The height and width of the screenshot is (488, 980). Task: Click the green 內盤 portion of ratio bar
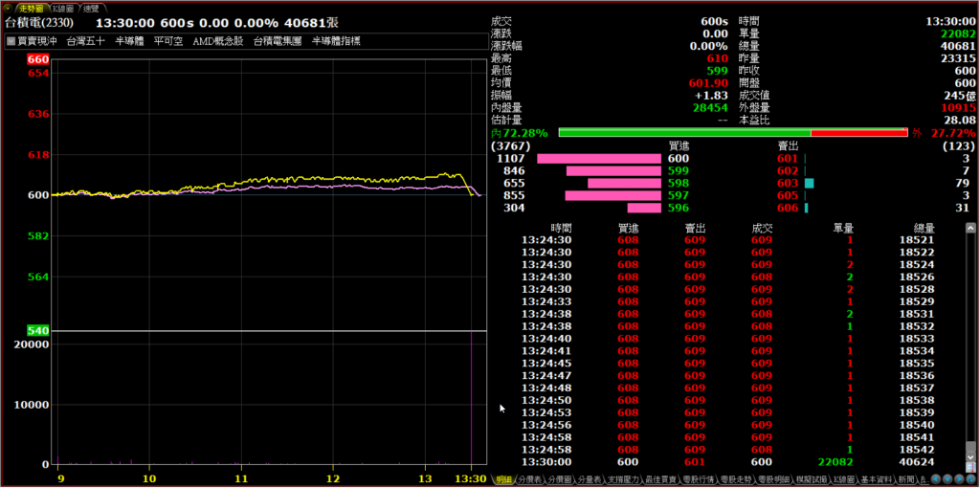684,132
